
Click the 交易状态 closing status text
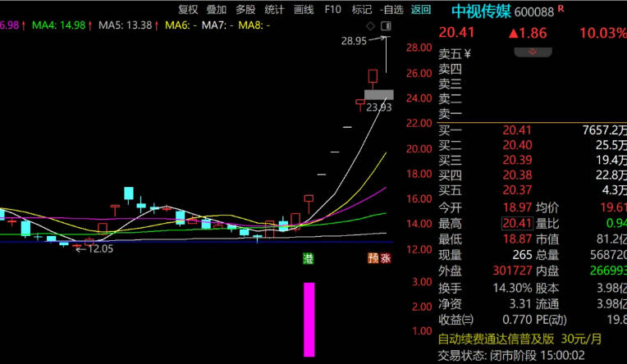511,355
